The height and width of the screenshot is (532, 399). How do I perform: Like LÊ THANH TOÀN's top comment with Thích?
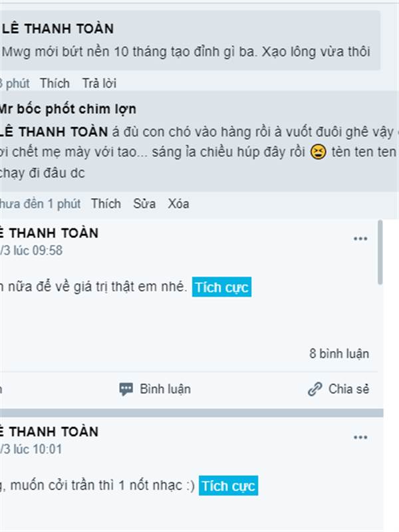pos(55,83)
